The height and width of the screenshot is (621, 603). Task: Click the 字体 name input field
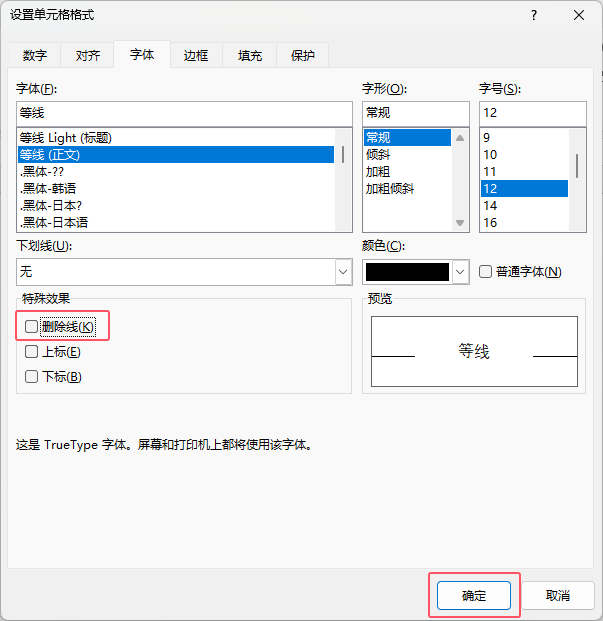coord(184,113)
